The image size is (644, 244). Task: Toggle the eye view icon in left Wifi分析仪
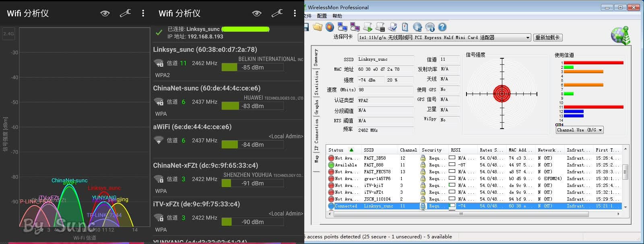[105, 13]
